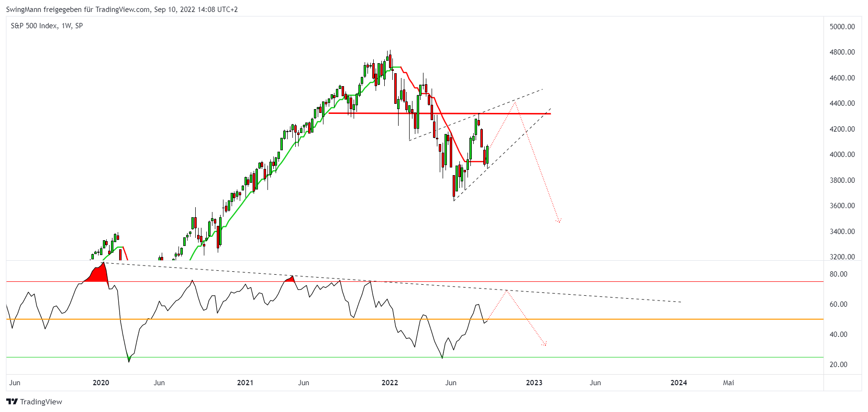Click the 5000.00 price axis label
Screen dimensions: 868x412
842,27
